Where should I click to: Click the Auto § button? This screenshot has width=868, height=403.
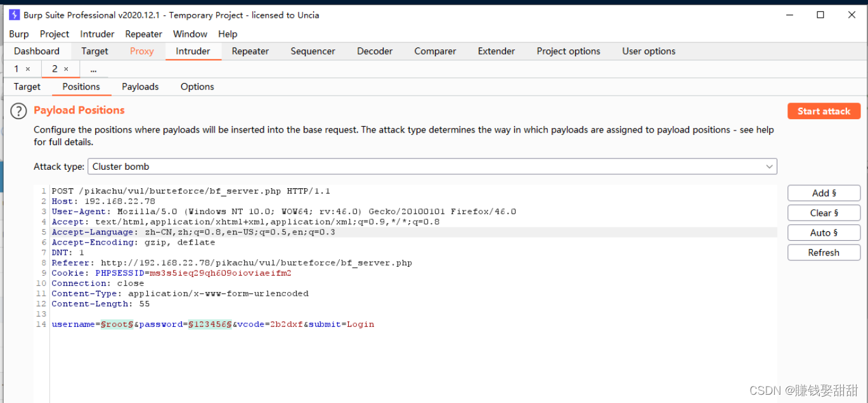824,233
